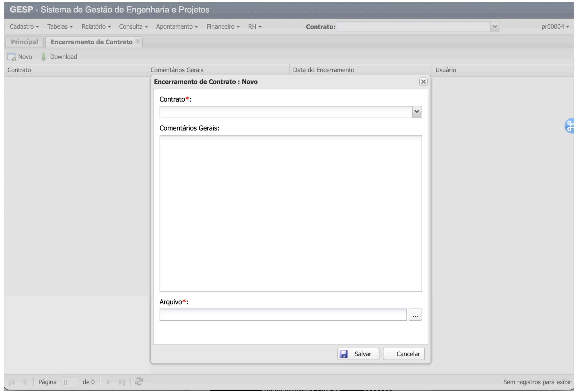Click the Cancelar button
This screenshot has height=392, width=576.
tap(404, 354)
